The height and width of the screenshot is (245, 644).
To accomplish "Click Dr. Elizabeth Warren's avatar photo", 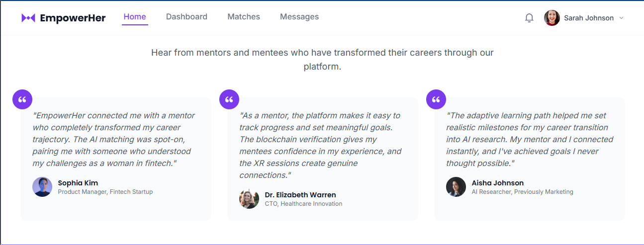I will (x=249, y=199).
